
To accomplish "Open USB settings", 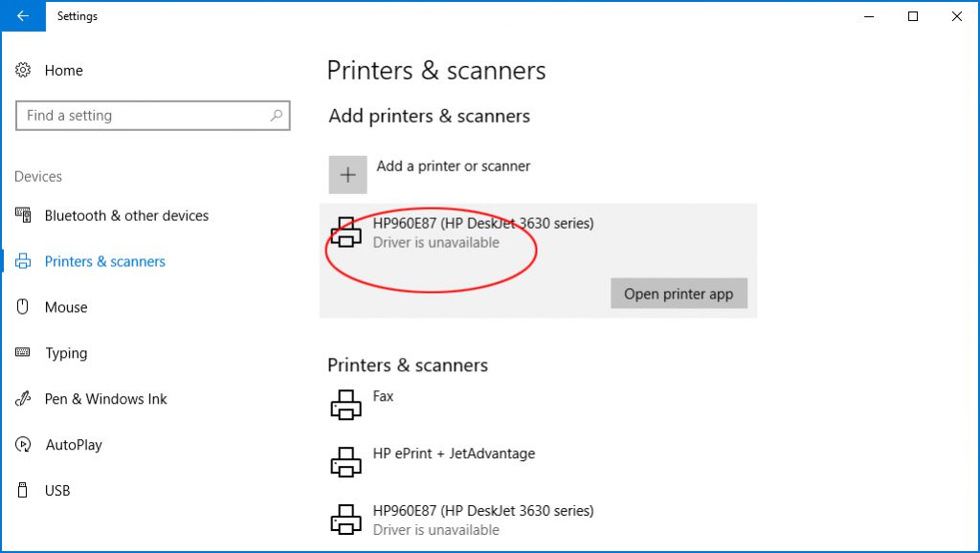I will pyautogui.click(x=57, y=491).
